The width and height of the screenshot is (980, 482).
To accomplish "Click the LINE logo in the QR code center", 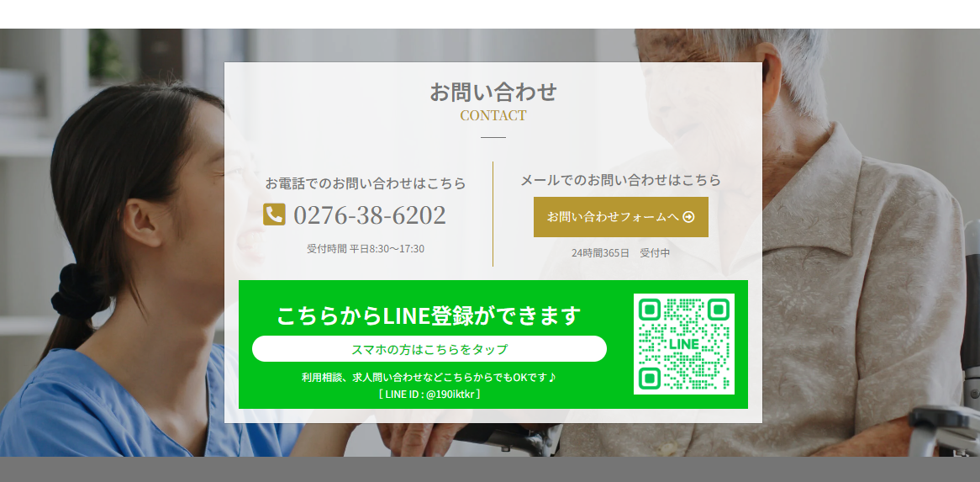I will [684, 344].
